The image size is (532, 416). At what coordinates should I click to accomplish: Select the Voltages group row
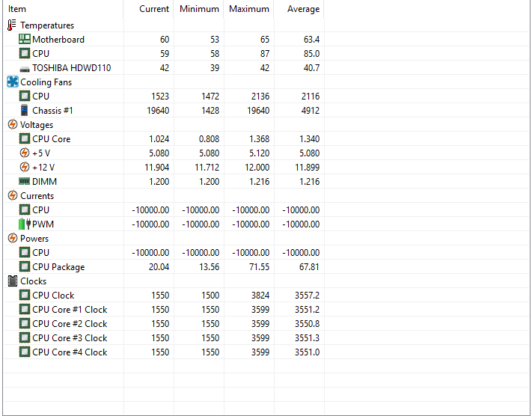(37, 125)
